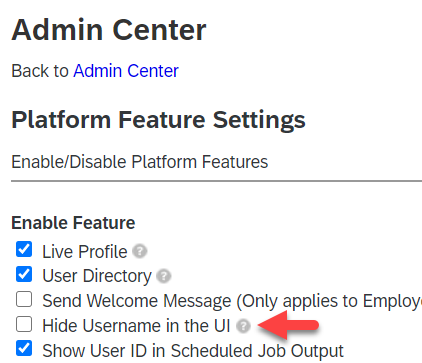Open the Live Profile help icon
Image resolution: width=422 pixels, height=363 pixels.
(140, 251)
